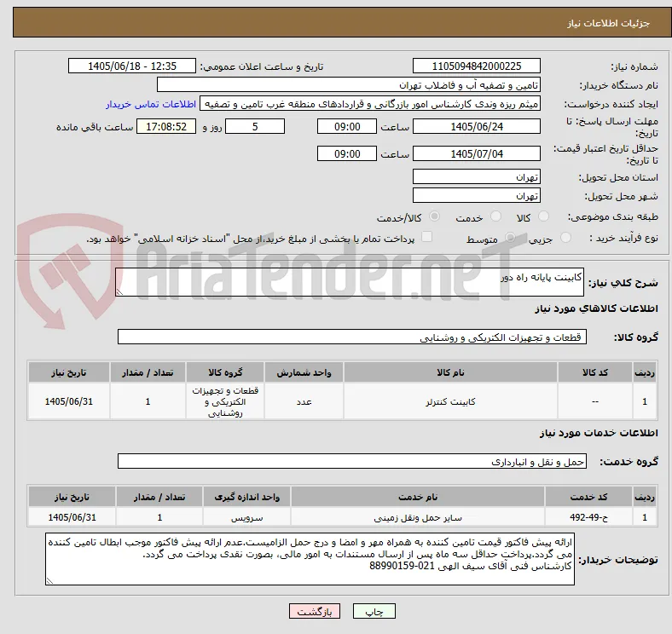This screenshot has height=634, width=672.
Task: Click the نام کالا column header
Action: coord(450,372)
